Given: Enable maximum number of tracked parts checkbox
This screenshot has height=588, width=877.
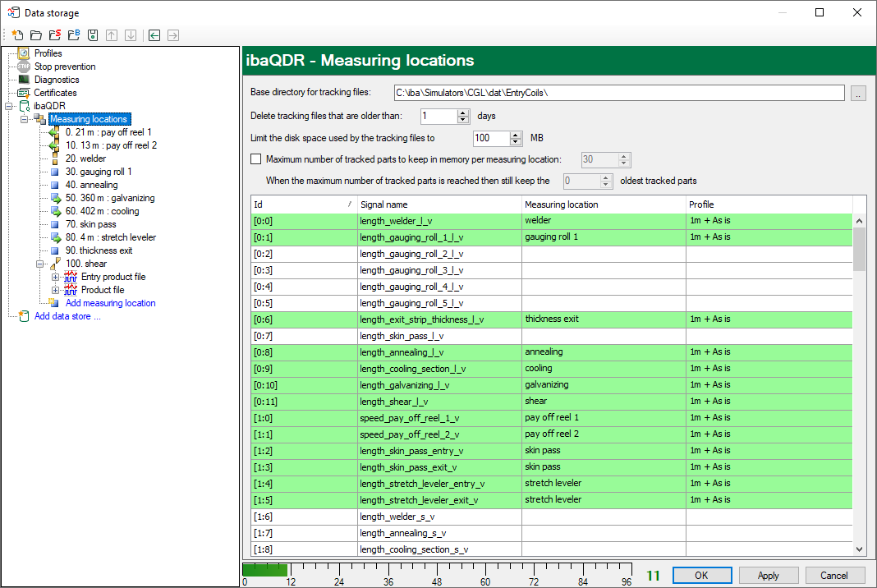Looking at the screenshot, I should [x=255, y=158].
